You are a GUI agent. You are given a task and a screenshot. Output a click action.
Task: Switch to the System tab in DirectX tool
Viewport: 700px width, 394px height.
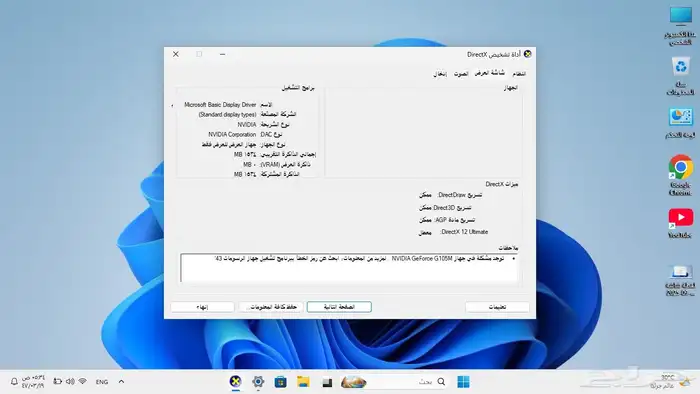pyautogui.click(x=518, y=74)
